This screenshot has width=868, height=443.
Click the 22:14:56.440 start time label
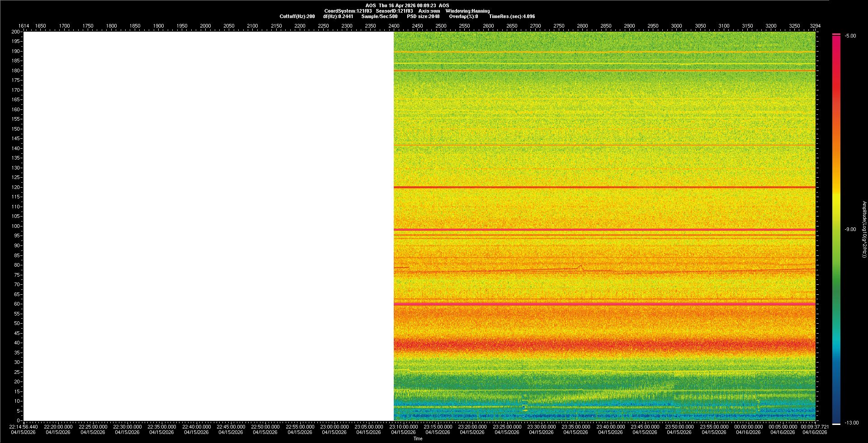(24, 427)
